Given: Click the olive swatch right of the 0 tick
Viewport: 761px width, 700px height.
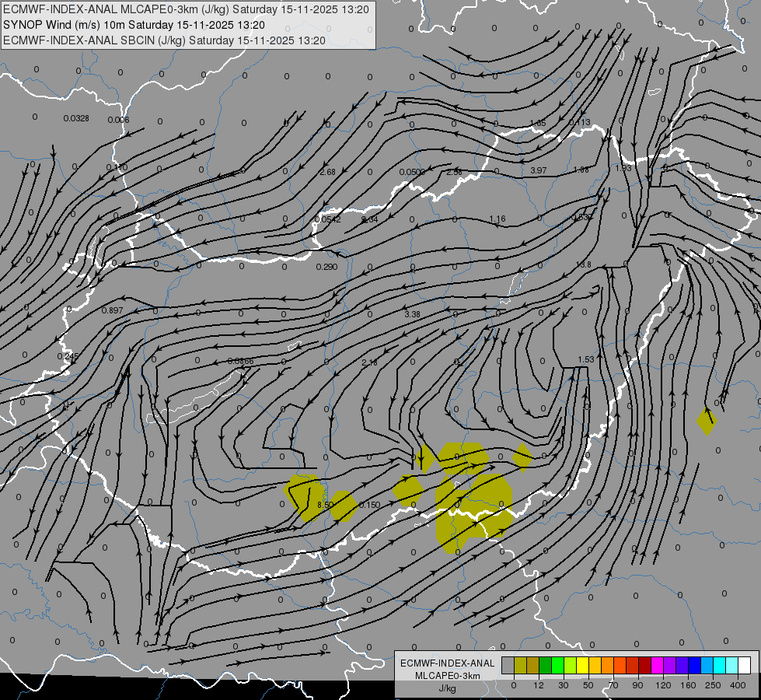Looking at the screenshot, I should tap(520, 665).
